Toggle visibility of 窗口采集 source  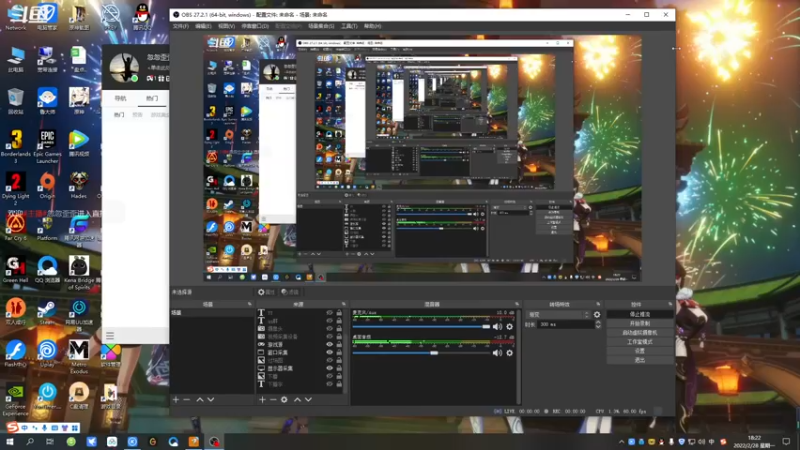coord(330,352)
